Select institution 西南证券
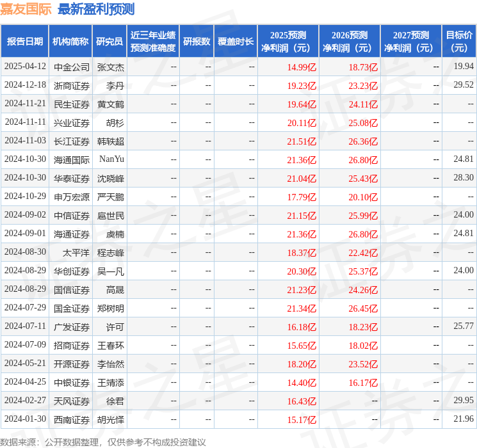 72,420
